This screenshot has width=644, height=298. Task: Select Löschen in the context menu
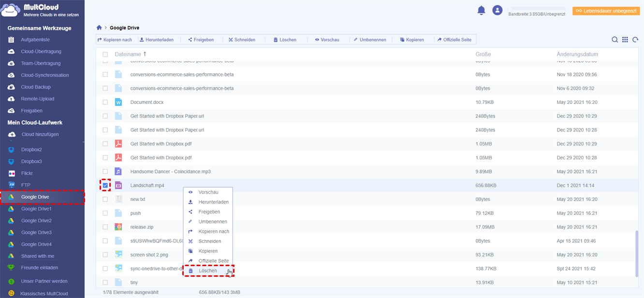208,271
